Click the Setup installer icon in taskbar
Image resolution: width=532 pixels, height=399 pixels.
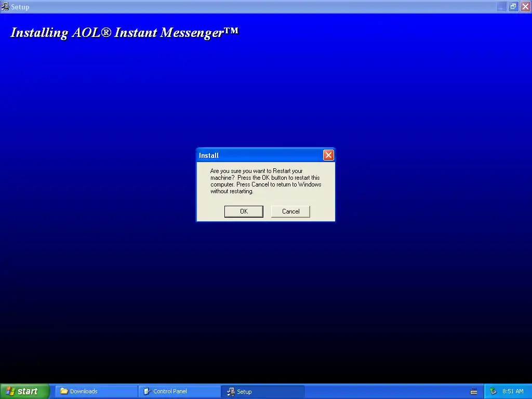coord(231,391)
